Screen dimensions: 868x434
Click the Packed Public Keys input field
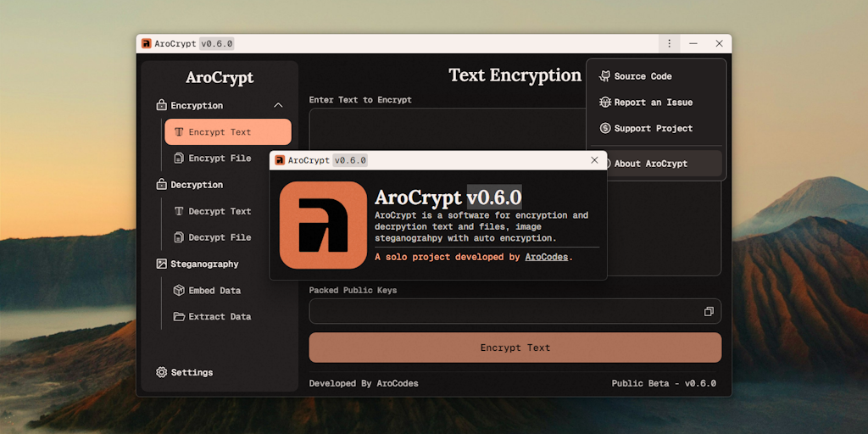[504, 312]
